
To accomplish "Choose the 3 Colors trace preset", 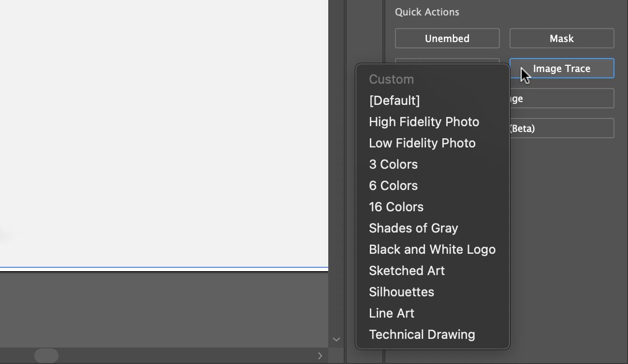I will pos(393,164).
